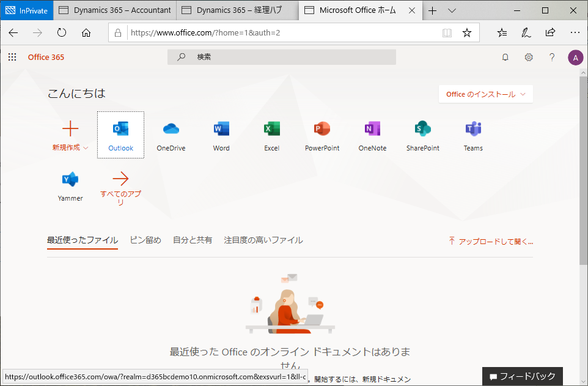Image resolution: width=588 pixels, height=386 pixels.
Task: Open the app launcher waffle menu
Action: [12, 57]
